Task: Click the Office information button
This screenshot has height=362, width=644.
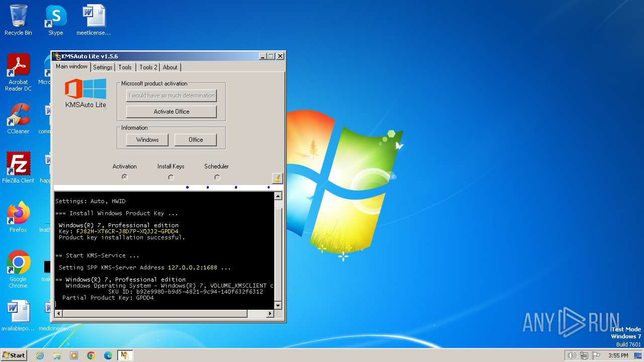Action: point(196,140)
